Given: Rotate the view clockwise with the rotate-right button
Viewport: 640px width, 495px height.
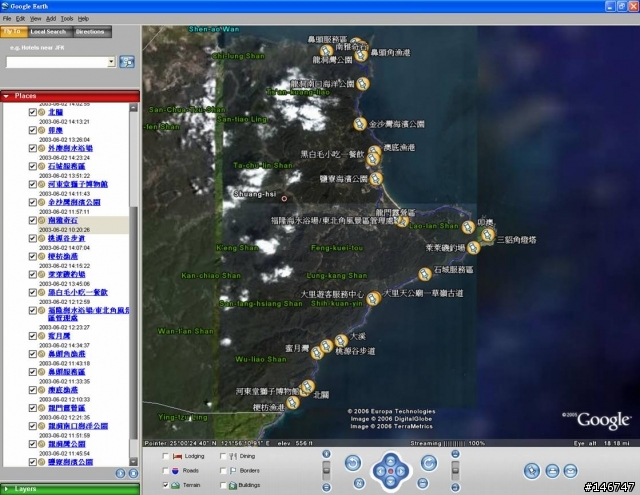Looking at the screenshot, I should (x=429, y=463).
